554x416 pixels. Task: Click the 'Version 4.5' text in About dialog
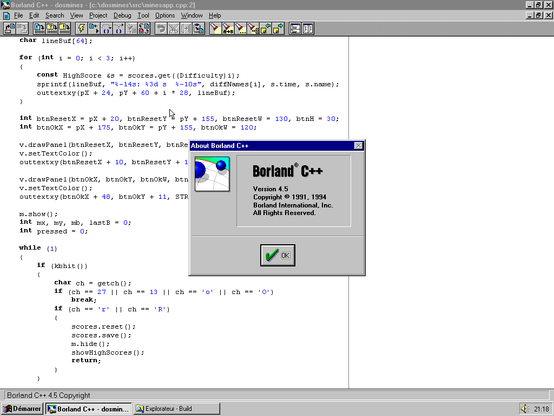click(x=270, y=189)
